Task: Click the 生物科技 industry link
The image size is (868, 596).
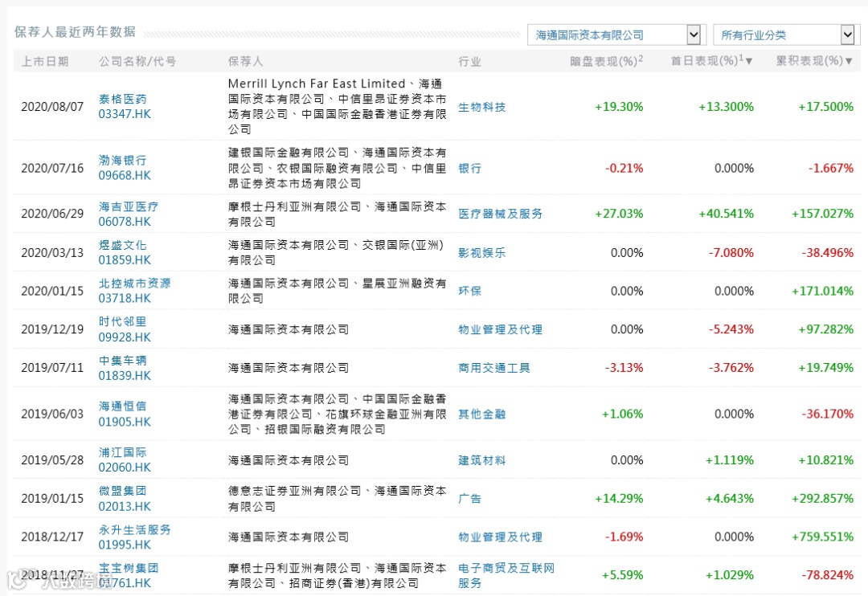Action: (x=481, y=108)
